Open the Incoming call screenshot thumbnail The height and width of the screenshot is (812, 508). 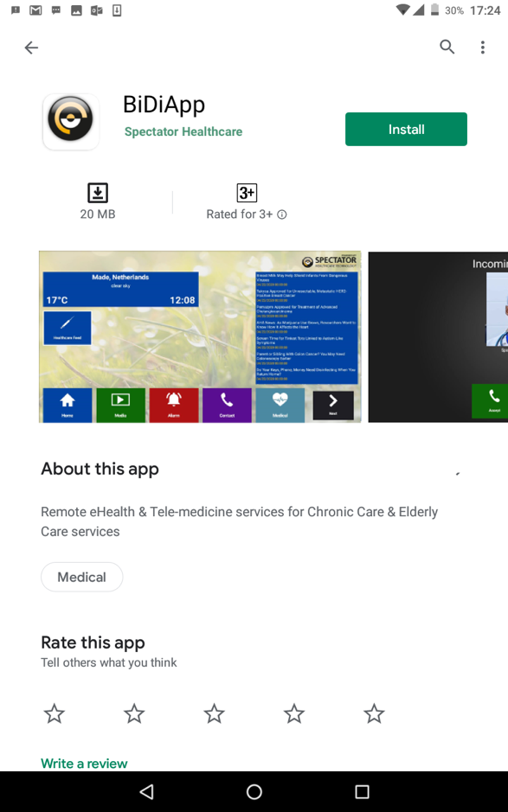[438, 336]
